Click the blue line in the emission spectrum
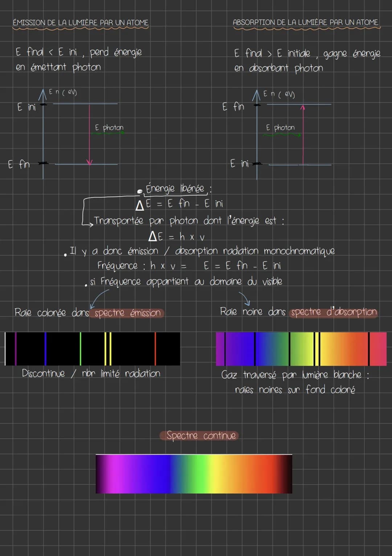Viewport: 392px width, 556px height. click(45, 349)
